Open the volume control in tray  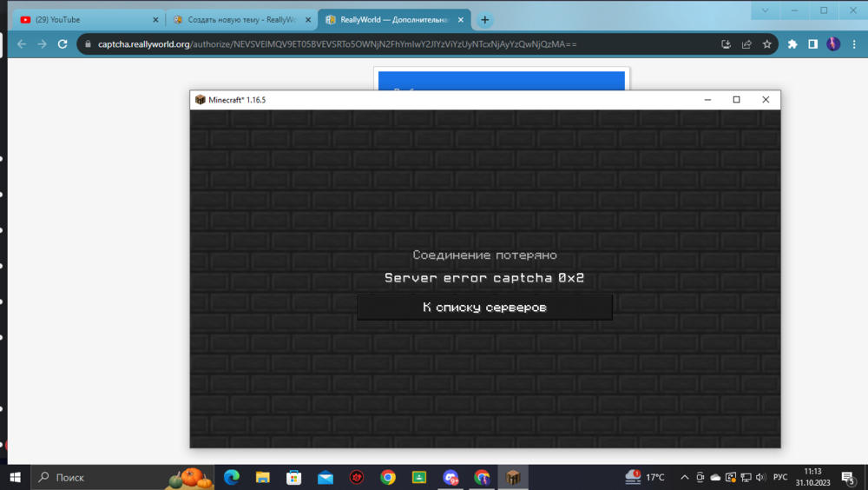point(760,477)
